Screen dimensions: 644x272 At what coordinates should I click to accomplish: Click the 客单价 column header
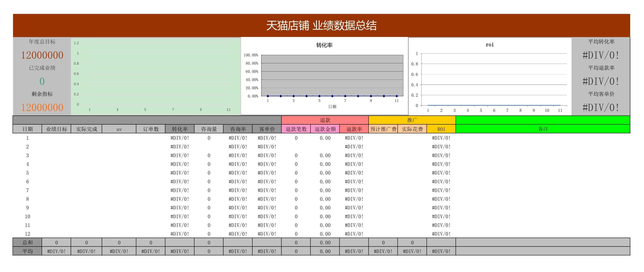pyautogui.click(x=267, y=129)
